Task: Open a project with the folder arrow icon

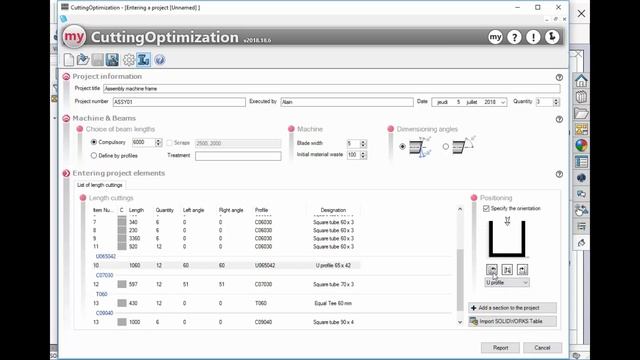Action: pos(83,60)
